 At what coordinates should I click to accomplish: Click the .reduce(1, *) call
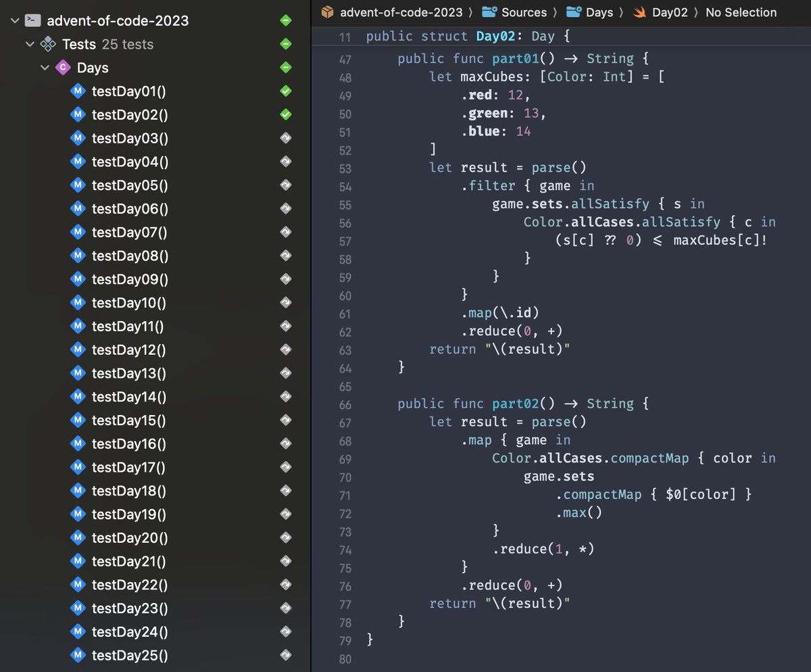[543, 549]
